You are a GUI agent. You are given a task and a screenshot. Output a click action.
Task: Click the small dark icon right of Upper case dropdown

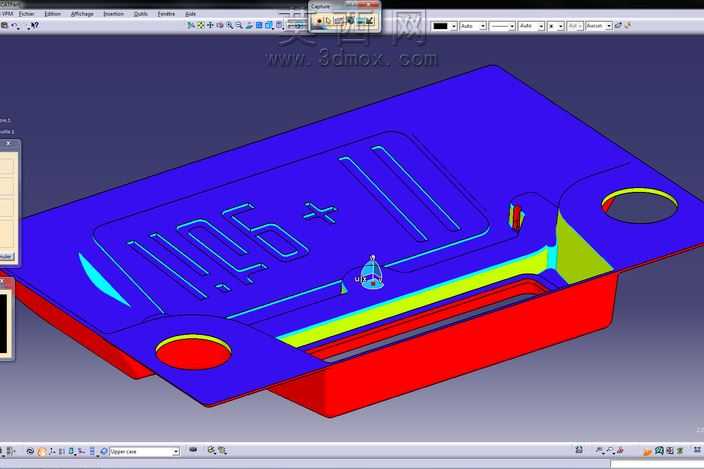click(193, 450)
